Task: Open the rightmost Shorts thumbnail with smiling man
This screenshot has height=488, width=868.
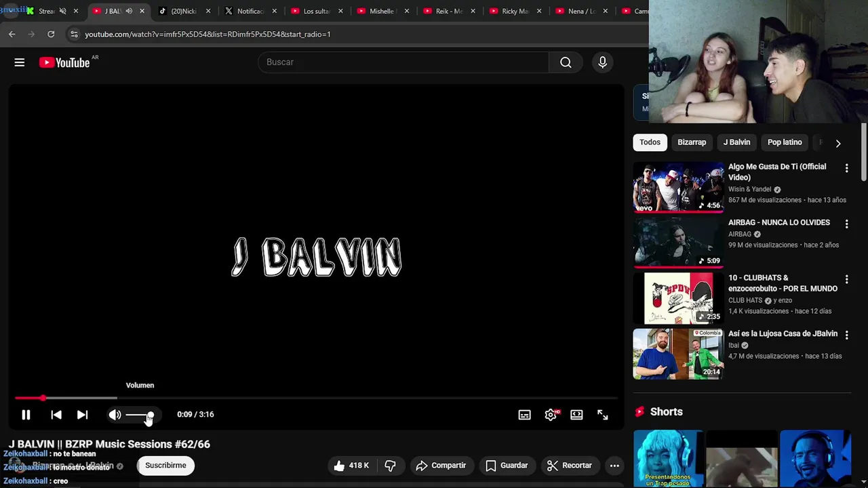Action: [815, 458]
